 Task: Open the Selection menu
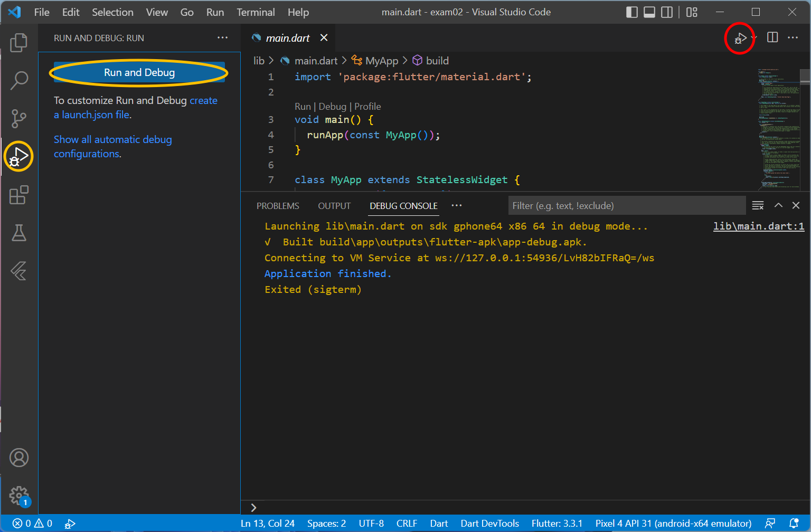coord(112,12)
